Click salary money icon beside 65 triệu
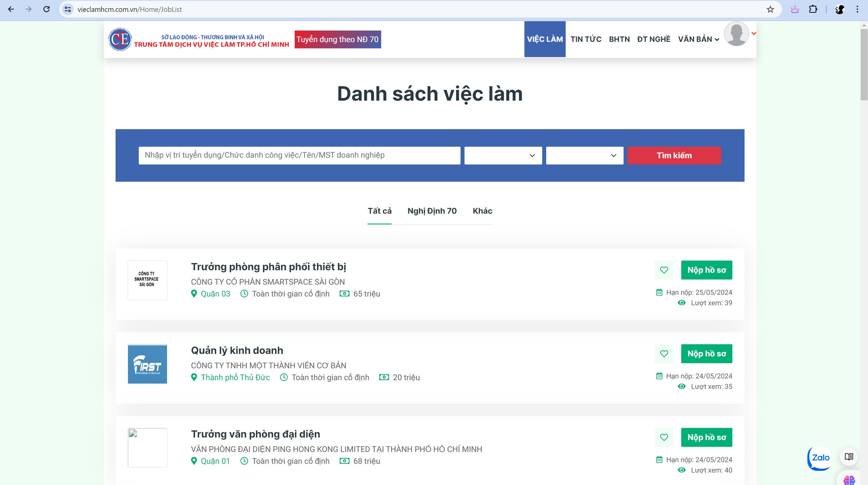 pos(344,294)
